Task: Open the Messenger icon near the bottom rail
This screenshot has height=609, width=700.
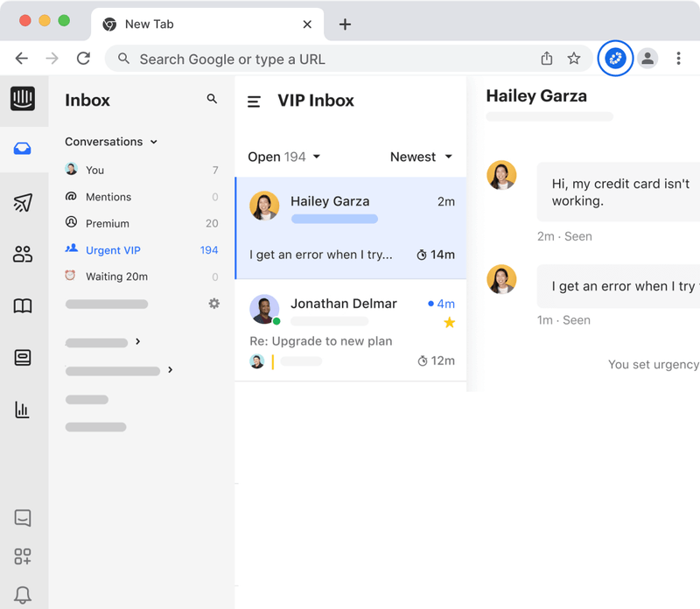Action: click(x=24, y=518)
